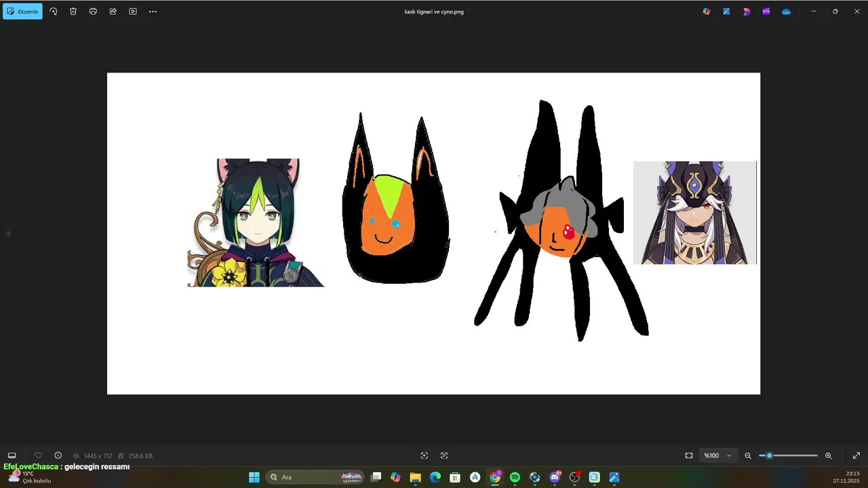Viewport: 868px width, 488px height.
Task: Restore down the Photos window
Action: point(835,12)
